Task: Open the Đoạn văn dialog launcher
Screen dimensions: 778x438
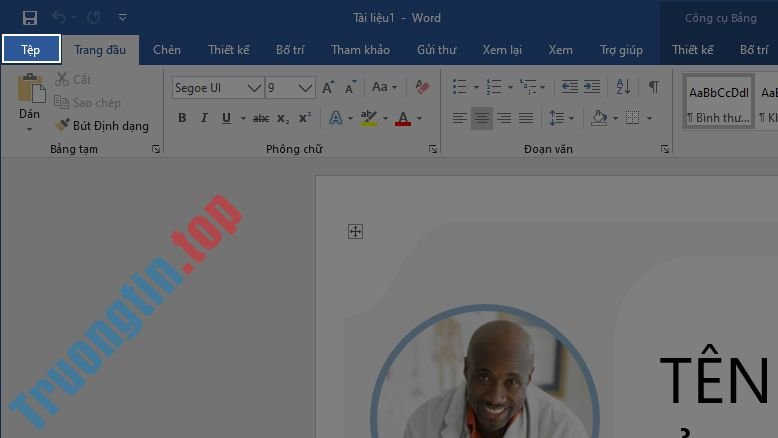Action: tap(665, 149)
